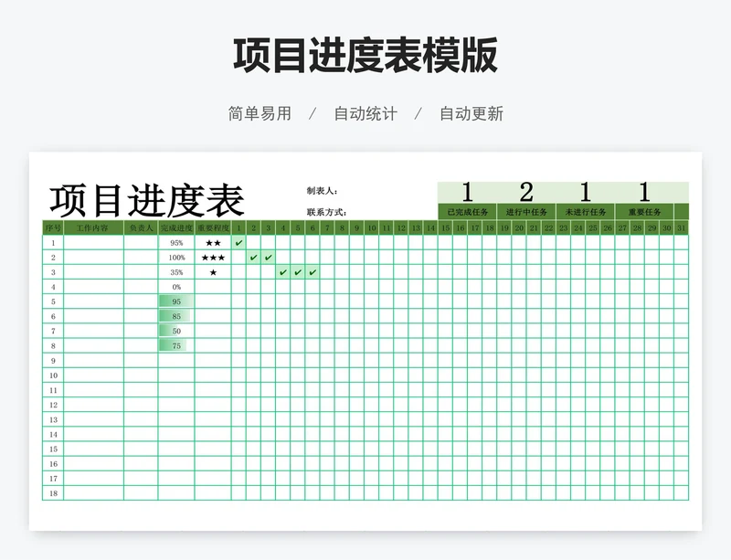Viewport: 731px width, 560px height.
Task: Click the 项目进度表模版 page heading
Action: [x=365, y=56]
